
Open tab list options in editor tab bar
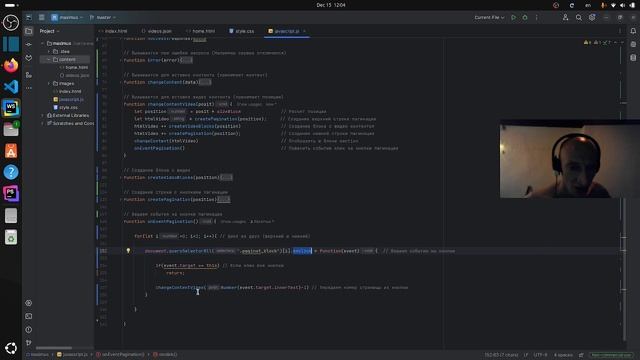620,31
